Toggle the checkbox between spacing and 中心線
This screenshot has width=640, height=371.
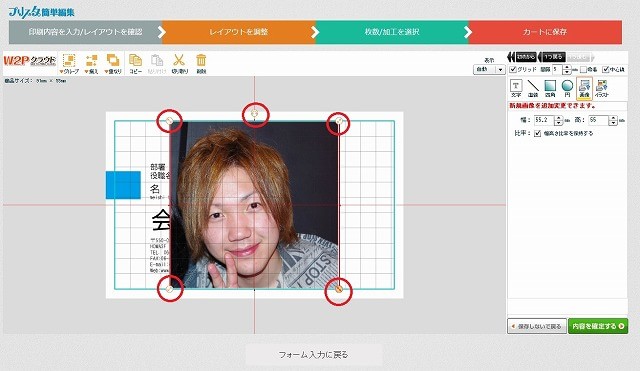584,70
